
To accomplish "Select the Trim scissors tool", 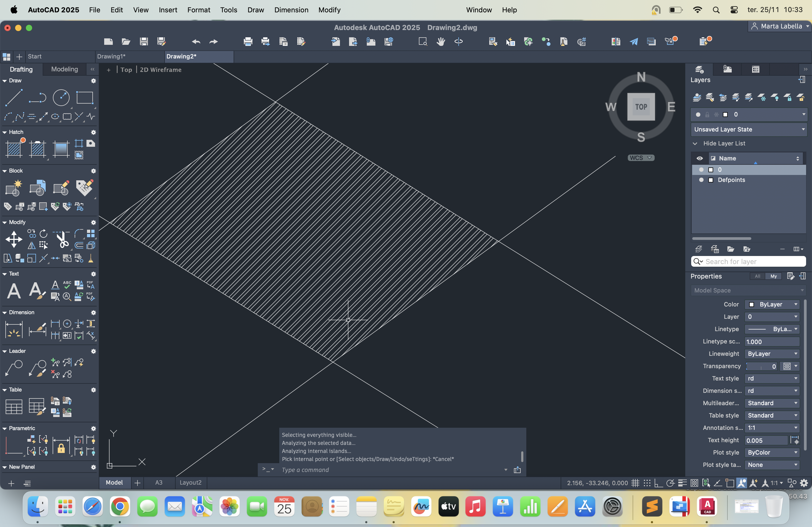I will coord(63,239).
